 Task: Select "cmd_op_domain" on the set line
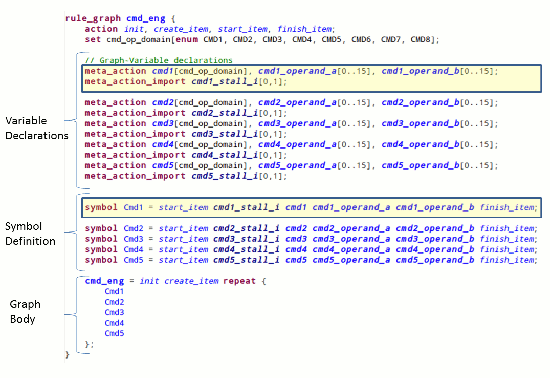click(139, 39)
